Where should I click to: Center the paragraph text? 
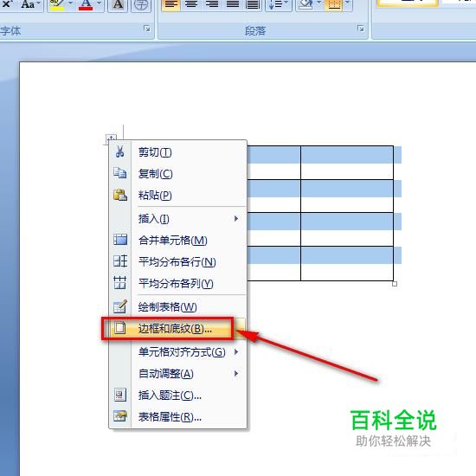191,4
